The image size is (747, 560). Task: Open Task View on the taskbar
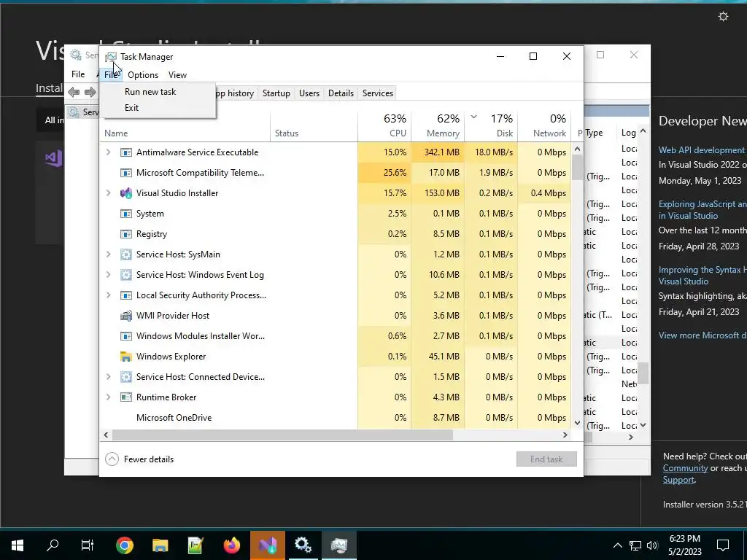pyautogui.click(x=88, y=545)
